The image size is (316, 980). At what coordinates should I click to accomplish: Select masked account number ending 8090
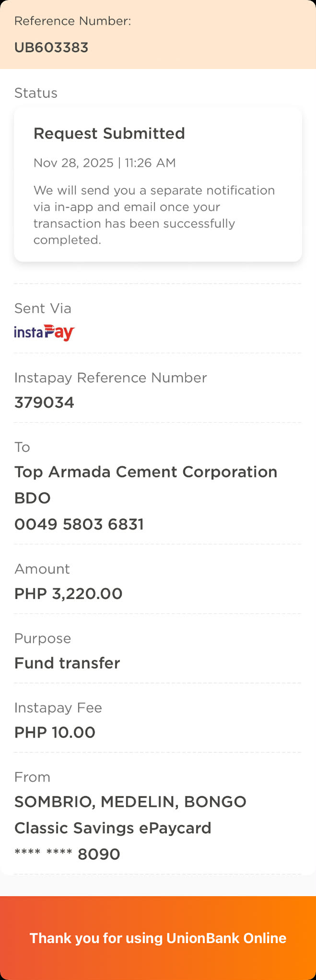[67, 854]
